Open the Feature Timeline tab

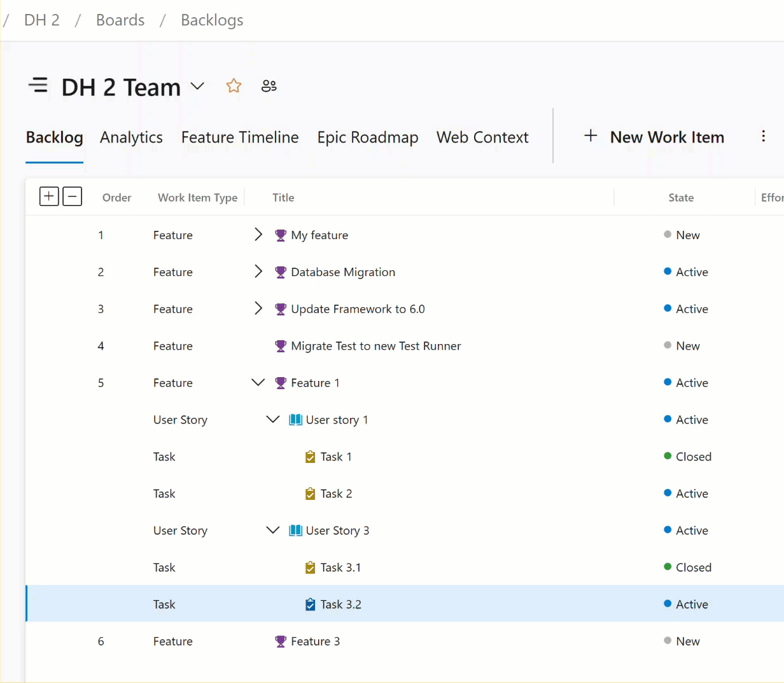[x=240, y=137]
